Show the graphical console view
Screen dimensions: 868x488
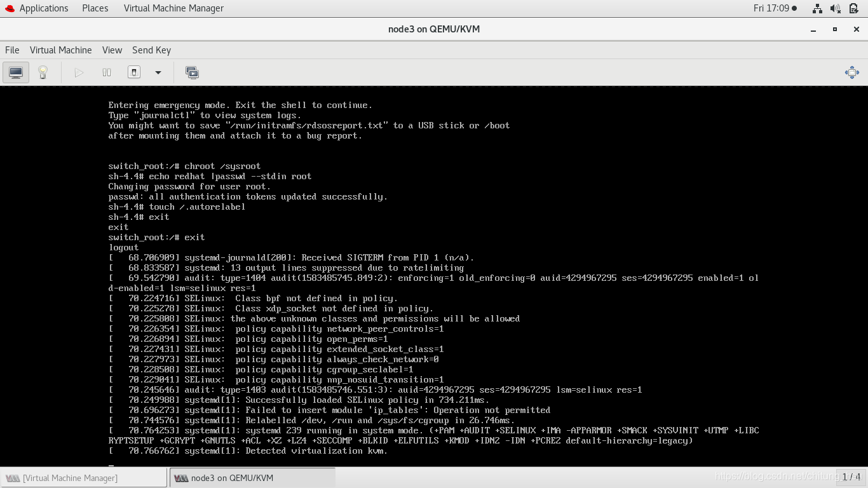pyautogui.click(x=16, y=72)
